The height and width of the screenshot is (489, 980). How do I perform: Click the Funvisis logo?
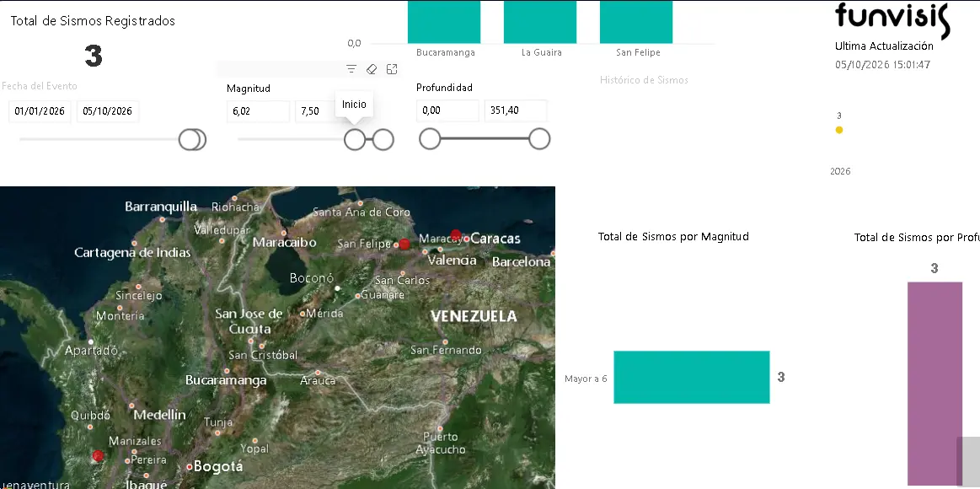[892, 19]
